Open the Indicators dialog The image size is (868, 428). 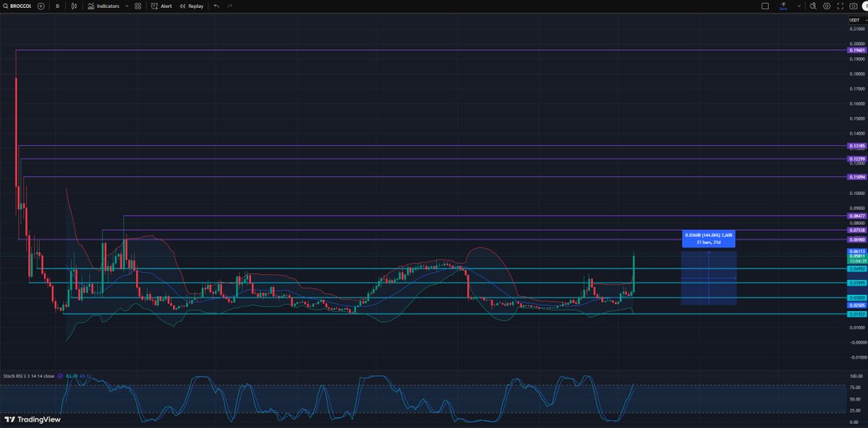[x=103, y=6]
